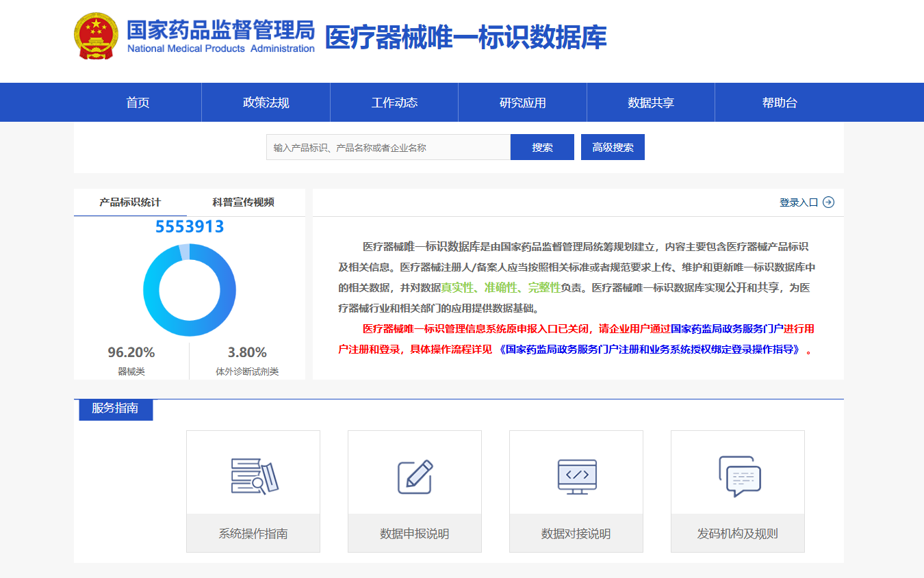This screenshot has height=578, width=924.
Task: Click the 发码机构及规则 chat bubbles icon
Action: click(x=738, y=475)
